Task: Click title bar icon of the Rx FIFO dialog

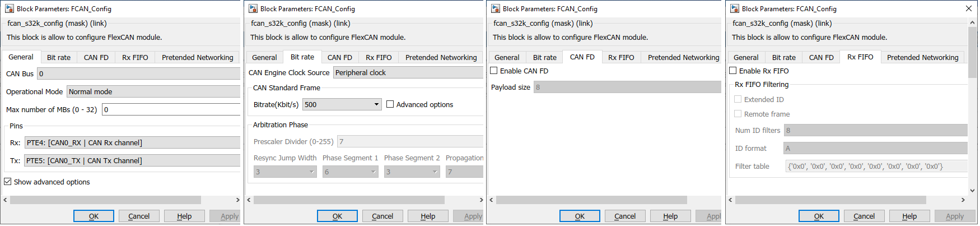Action: click(735, 9)
